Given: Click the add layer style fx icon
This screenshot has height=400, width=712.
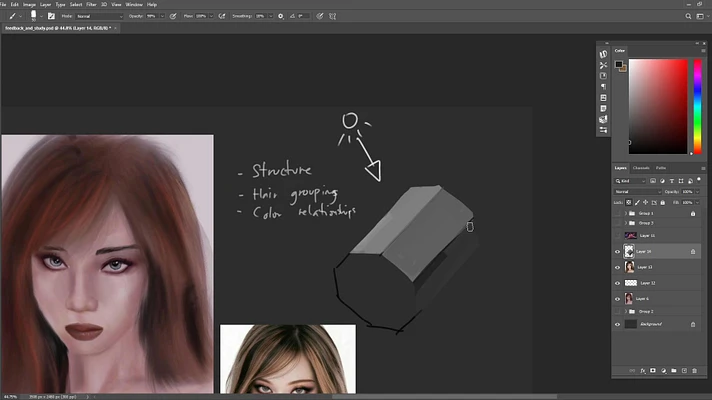Looking at the screenshot, I should [x=642, y=370].
